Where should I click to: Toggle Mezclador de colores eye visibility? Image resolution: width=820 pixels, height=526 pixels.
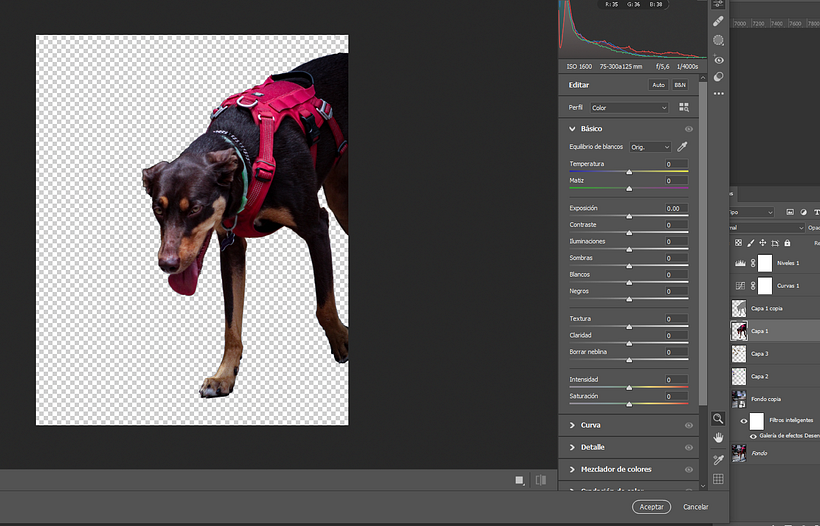pyautogui.click(x=689, y=469)
